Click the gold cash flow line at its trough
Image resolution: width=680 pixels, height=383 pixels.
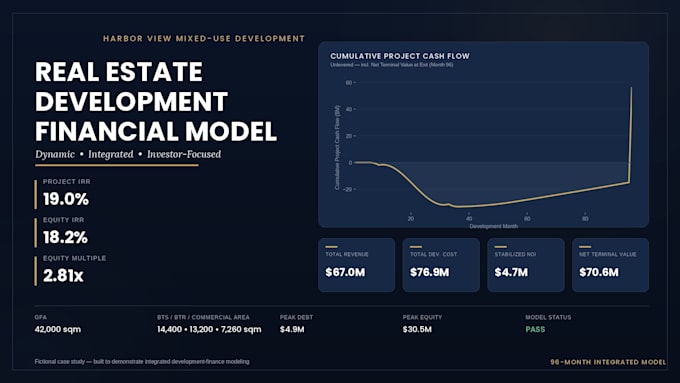tap(456, 206)
